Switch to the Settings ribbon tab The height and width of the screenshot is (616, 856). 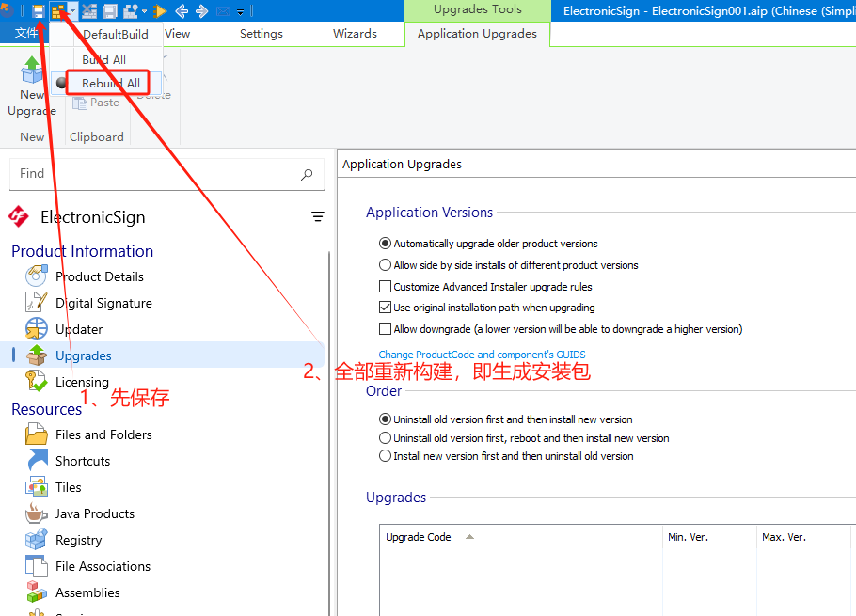(262, 34)
